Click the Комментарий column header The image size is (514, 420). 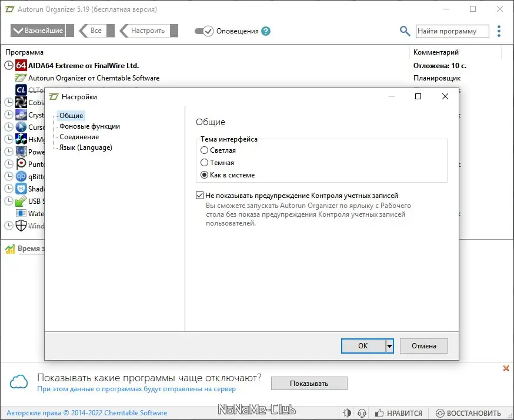coord(436,52)
